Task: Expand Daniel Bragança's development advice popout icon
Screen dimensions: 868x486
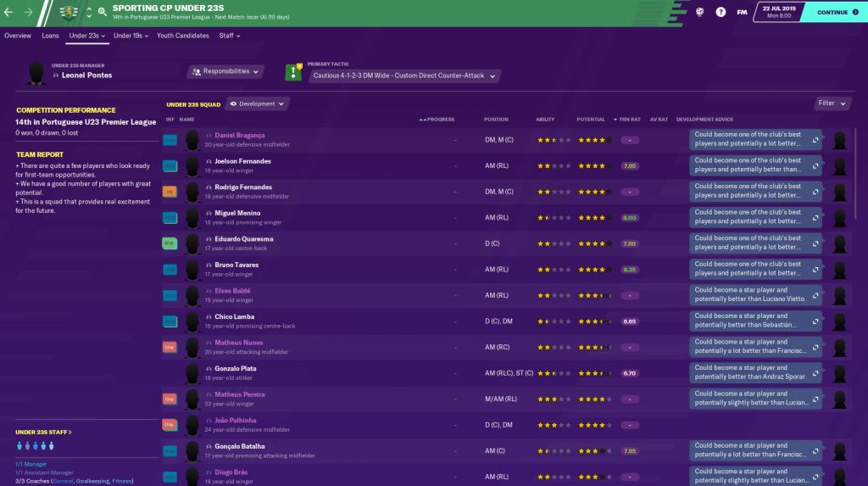Action: [815, 139]
